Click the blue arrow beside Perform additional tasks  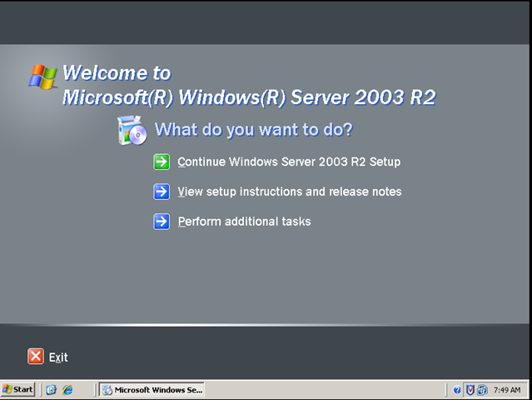click(162, 222)
